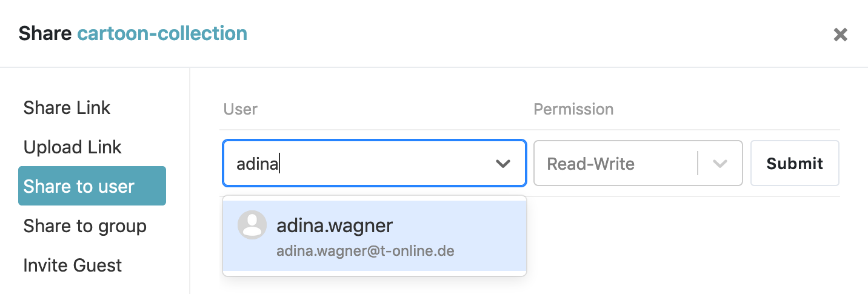Click the Permission column header

pos(573,109)
